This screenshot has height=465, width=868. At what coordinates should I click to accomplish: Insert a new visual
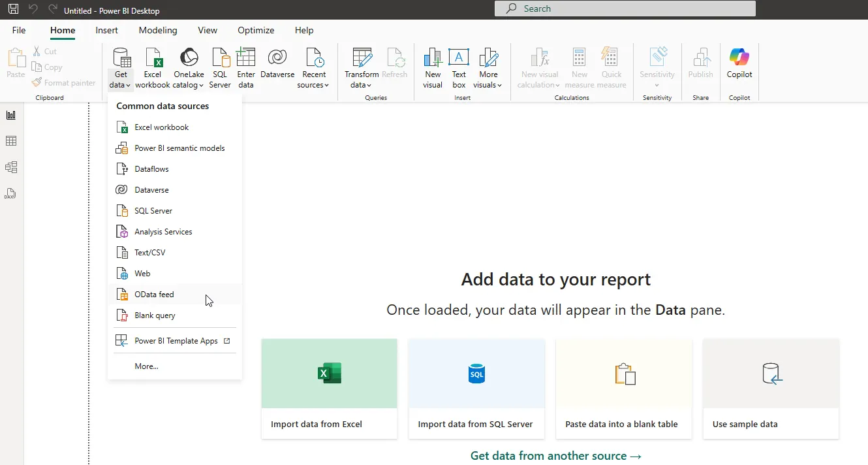coord(432,65)
